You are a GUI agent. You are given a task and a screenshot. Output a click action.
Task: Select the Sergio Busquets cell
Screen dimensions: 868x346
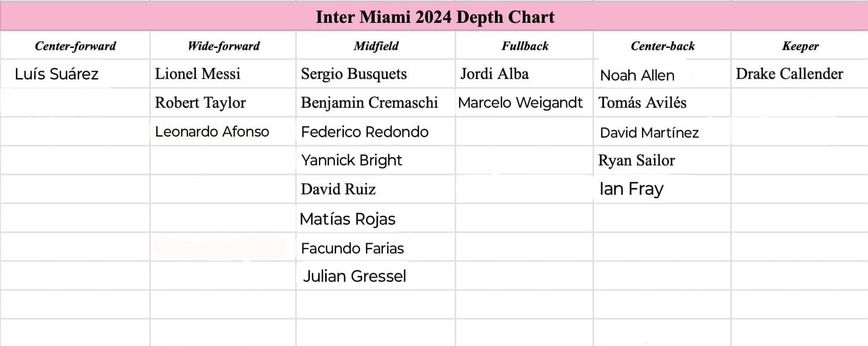click(376, 74)
